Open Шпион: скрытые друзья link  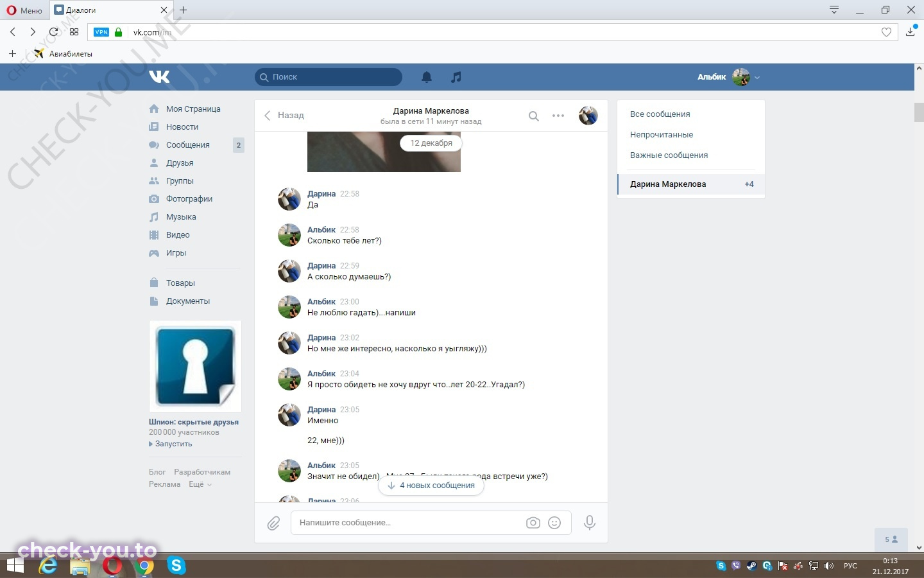[x=194, y=422]
